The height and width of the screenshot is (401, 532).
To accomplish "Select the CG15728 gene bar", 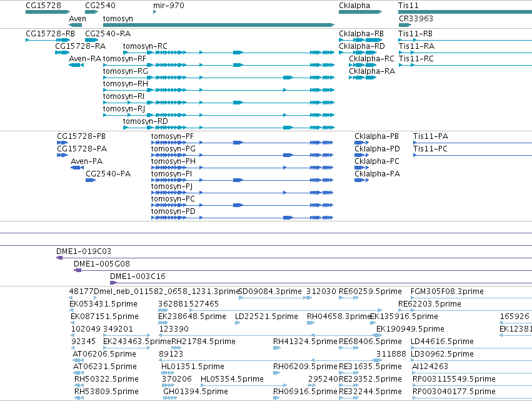I will [48, 12].
